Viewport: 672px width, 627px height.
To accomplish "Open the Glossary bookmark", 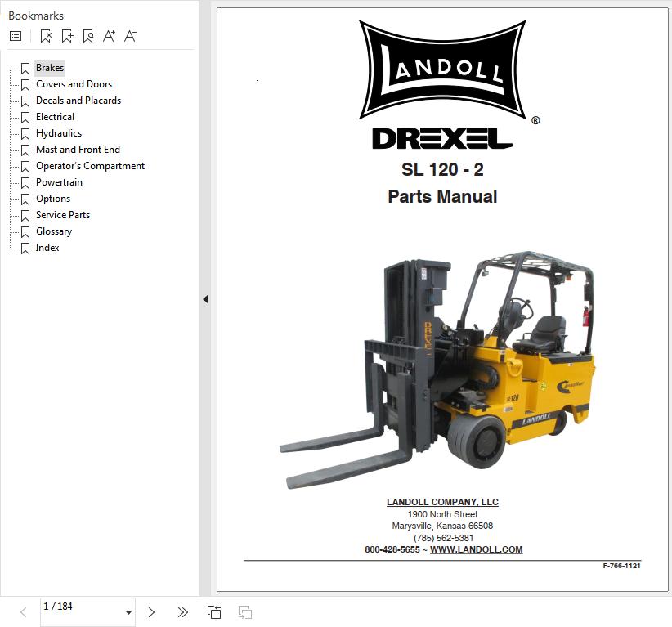I will click(54, 231).
